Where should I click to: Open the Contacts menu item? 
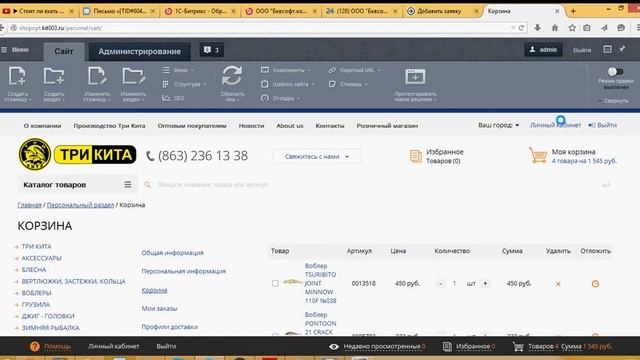pyautogui.click(x=330, y=126)
